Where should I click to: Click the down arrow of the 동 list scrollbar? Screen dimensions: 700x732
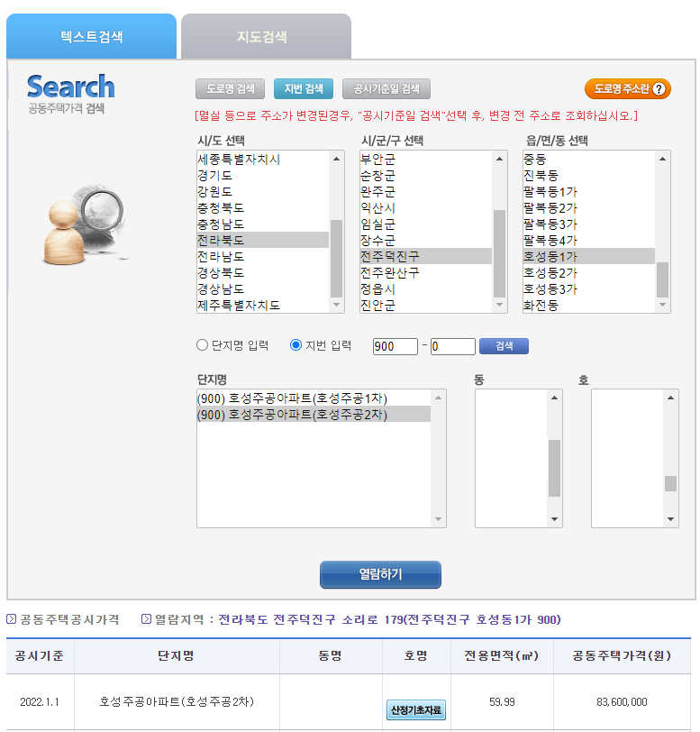(x=554, y=519)
